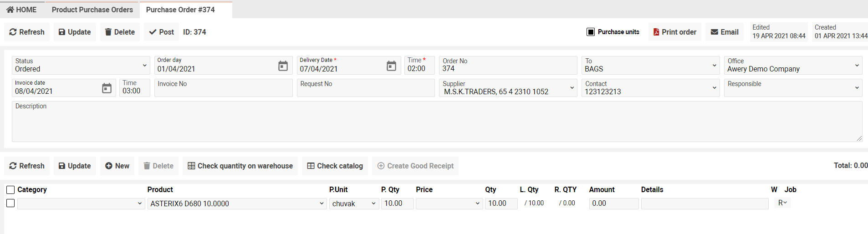The width and height of the screenshot is (868, 234).
Task: Click inside the Description text area
Action: tap(436, 123)
